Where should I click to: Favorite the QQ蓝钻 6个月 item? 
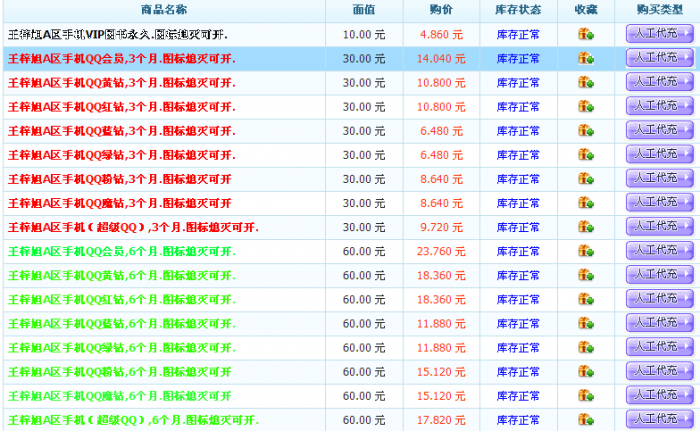coord(586,323)
